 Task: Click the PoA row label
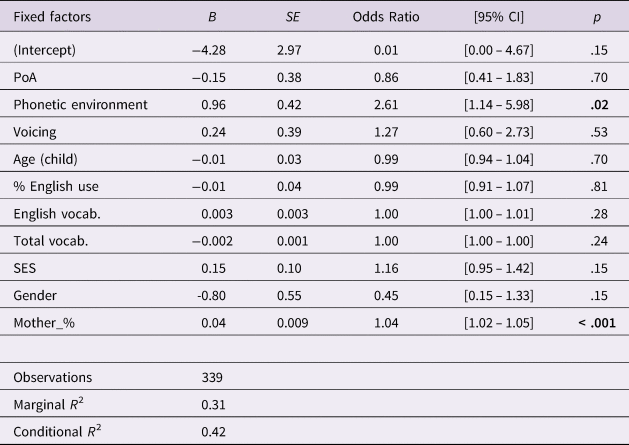click(x=25, y=76)
